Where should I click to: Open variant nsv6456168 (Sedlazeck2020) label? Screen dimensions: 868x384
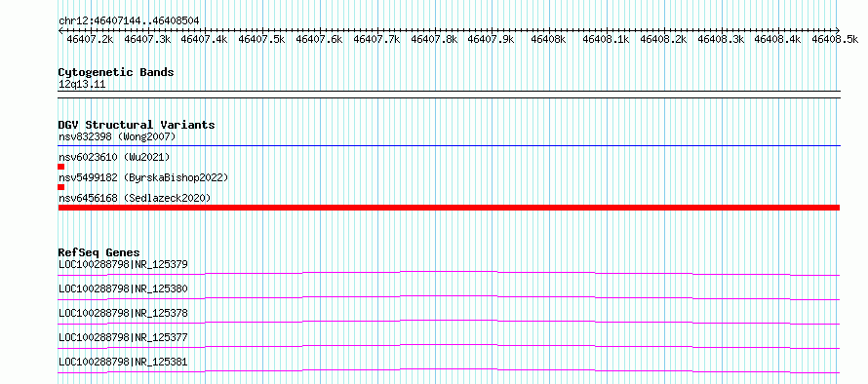pos(135,198)
